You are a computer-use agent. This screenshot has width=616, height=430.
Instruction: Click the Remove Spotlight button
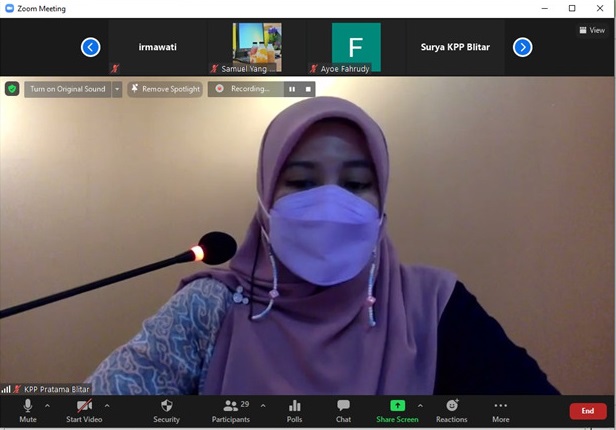pyautogui.click(x=165, y=89)
